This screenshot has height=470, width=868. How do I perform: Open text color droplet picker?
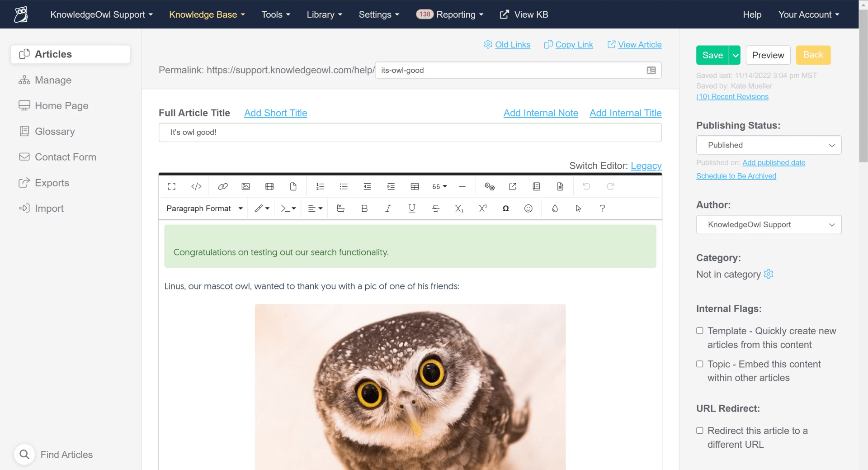555,209
